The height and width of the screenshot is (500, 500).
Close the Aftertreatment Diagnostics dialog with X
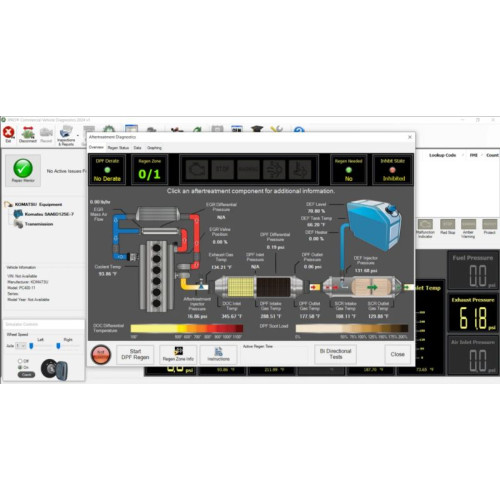[410, 137]
